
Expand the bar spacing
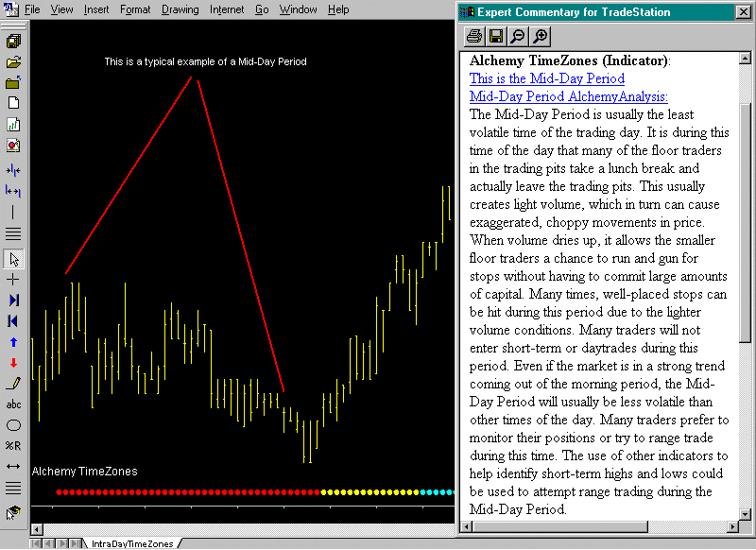pyautogui.click(x=13, y=191)
